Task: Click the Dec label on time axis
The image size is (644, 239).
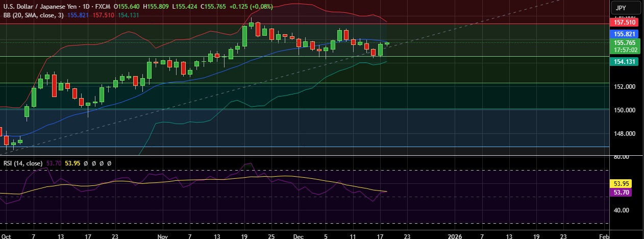Action: [298, 237]
